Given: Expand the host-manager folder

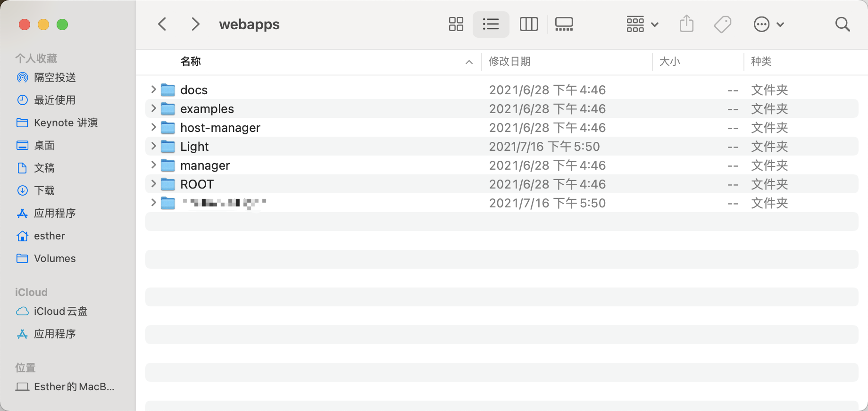Looking at the screenshot, I should pyautogui.click(x=153, y=127).
